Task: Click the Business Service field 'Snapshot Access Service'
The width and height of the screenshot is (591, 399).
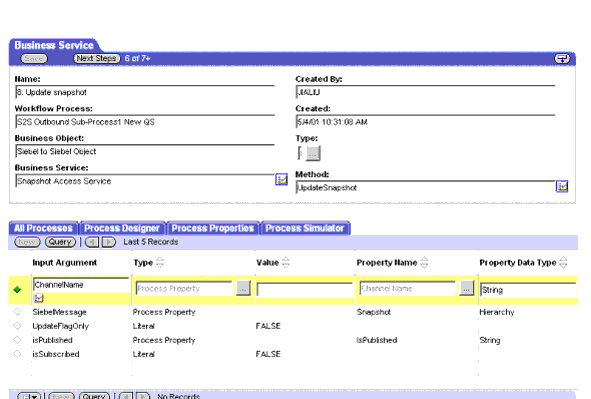Action: [145, 181]
